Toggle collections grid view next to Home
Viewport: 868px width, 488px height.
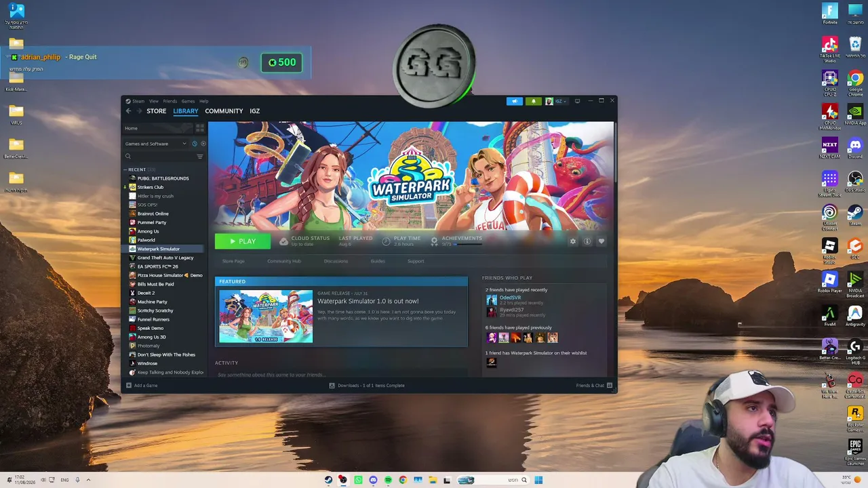tap(199, 128)
